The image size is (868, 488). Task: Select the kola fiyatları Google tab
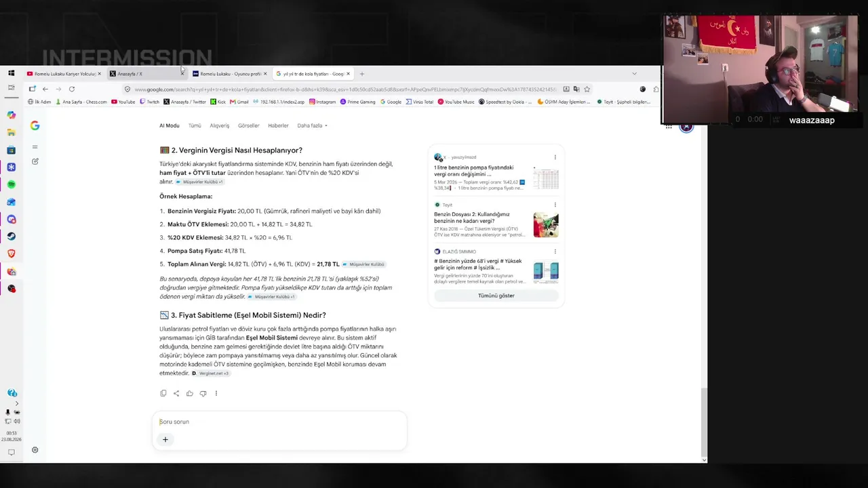point(312,73)
